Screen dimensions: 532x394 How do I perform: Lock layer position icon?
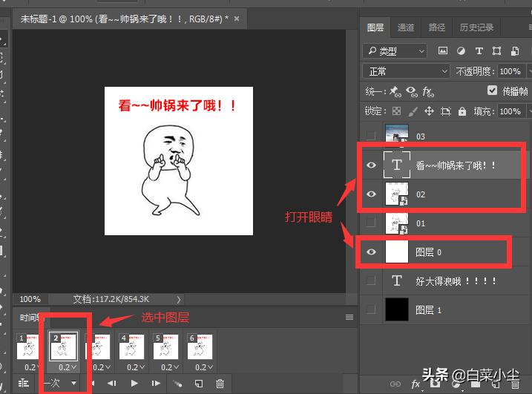coord(429,111)
